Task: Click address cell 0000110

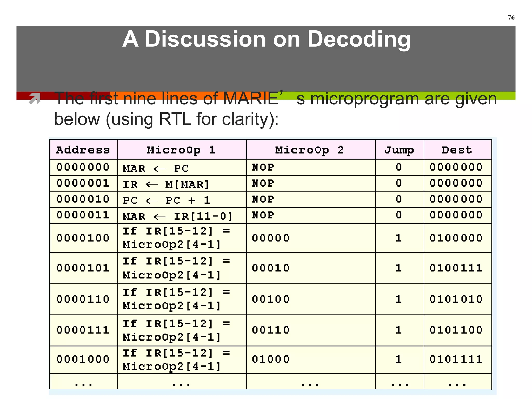Action: point(83,299)
